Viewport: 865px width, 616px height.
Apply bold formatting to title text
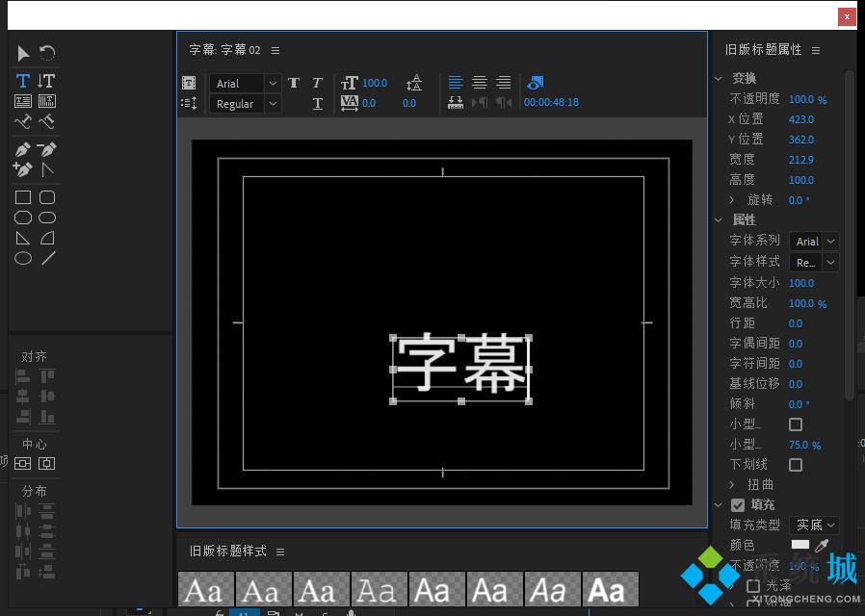tap(293, 83)
